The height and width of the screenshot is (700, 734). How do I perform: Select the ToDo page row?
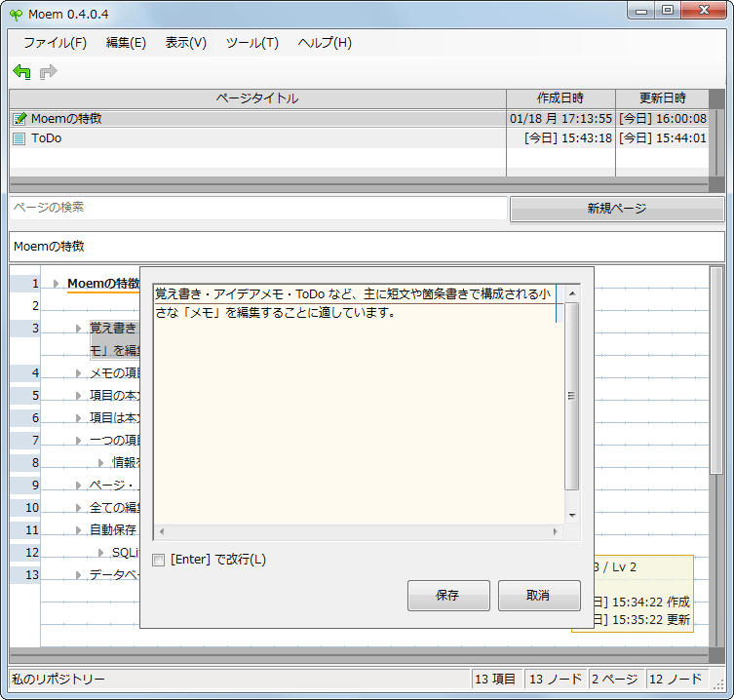(359, 138)
